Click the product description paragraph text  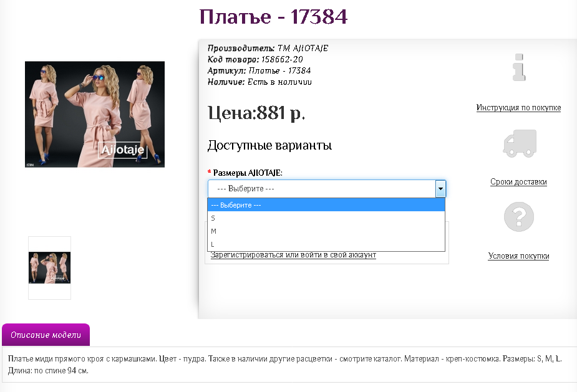pyautogui.click(x=285, y=365)
